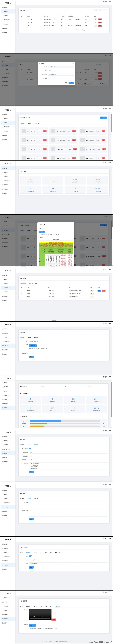Switch to 二手电脑 tab on undimmed brand page
Image resolution: width=113 pixels, height=644 pixels.
(x=36, y=123)
